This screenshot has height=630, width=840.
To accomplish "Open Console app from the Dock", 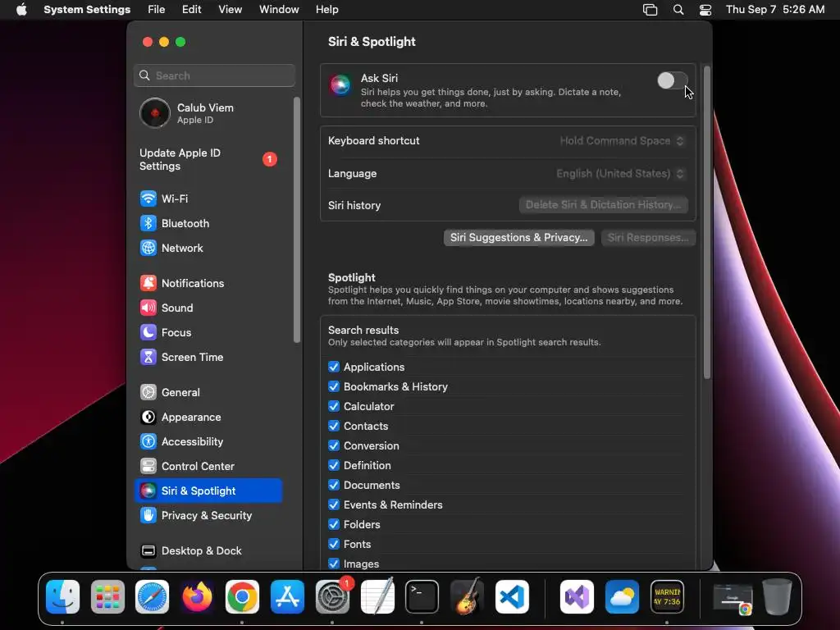I will (667, 597).
